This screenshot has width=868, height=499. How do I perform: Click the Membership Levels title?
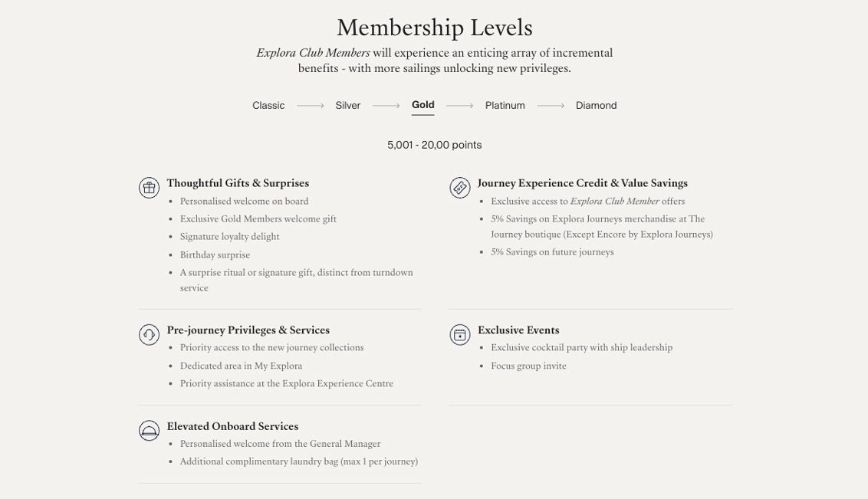coord(434,28)
